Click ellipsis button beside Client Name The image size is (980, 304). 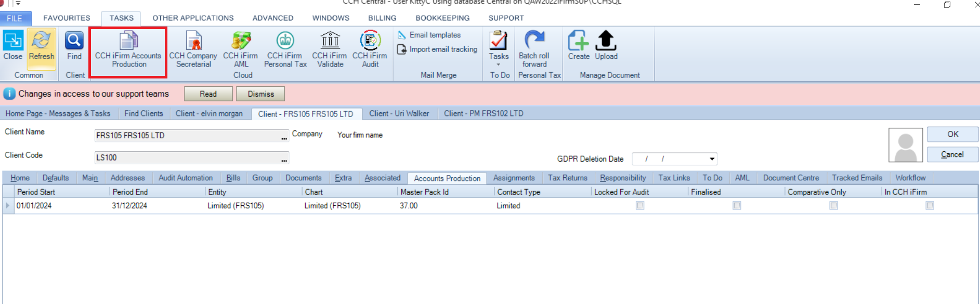[284, 137]
